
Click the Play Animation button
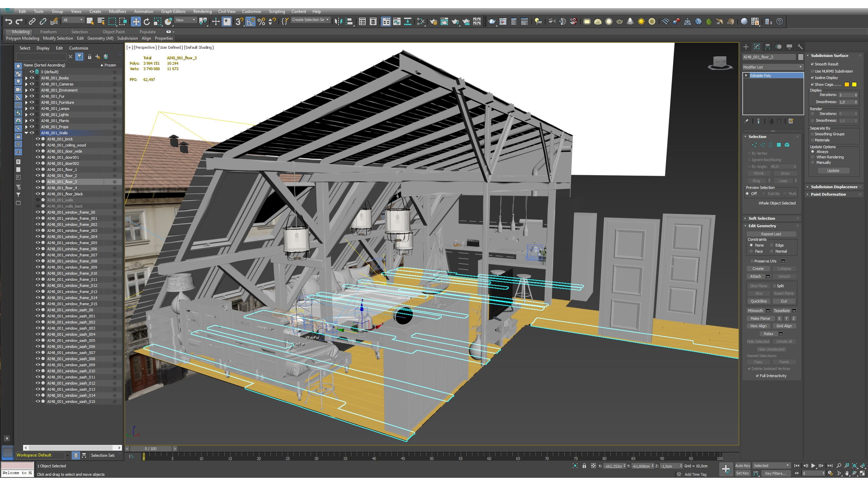coord(813,466)
